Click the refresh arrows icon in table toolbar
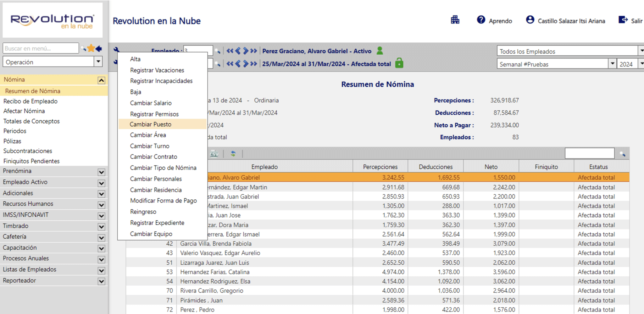This screenshot has height=314, width=644. point(233,154)
